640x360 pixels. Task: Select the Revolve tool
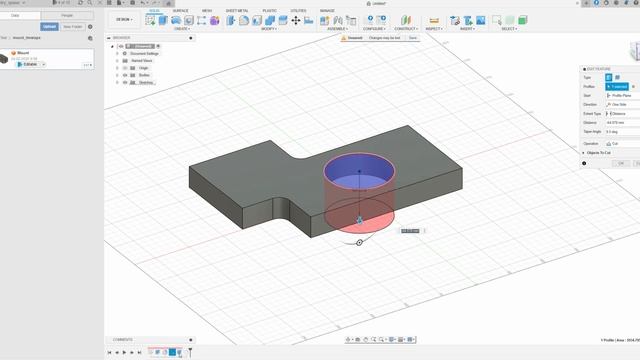176,20
